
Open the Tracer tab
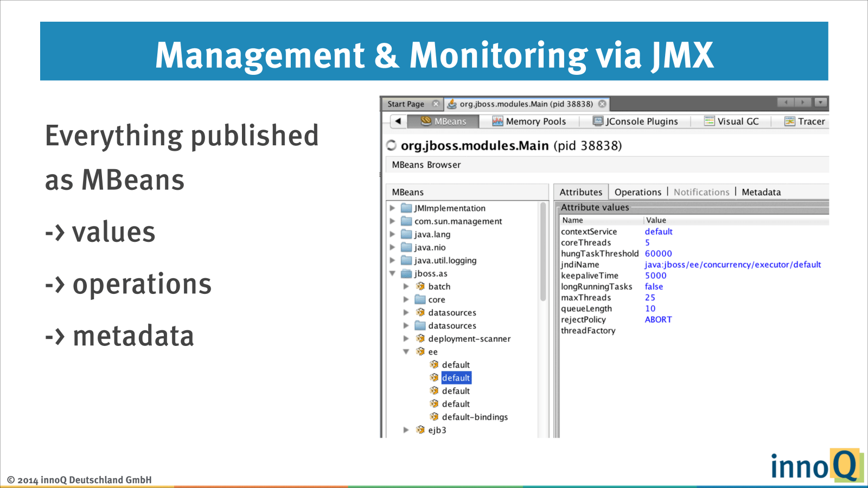[x=805, y=121]
